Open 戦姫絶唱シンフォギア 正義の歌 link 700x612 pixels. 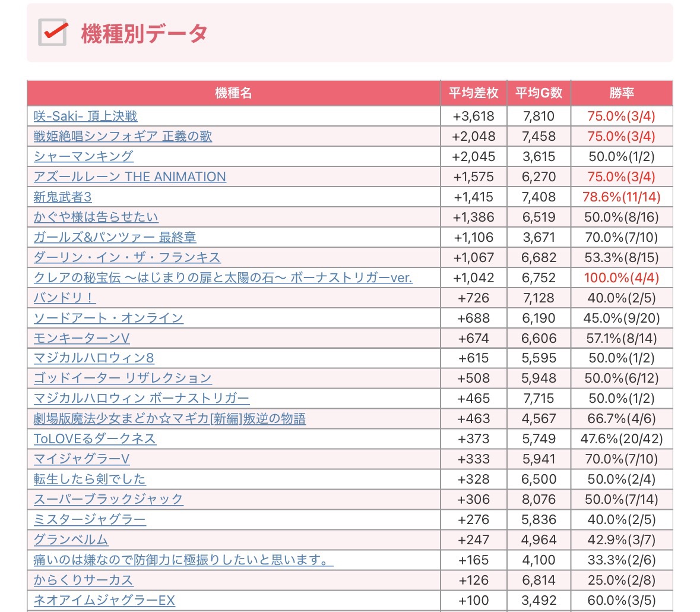pos(123,136)
